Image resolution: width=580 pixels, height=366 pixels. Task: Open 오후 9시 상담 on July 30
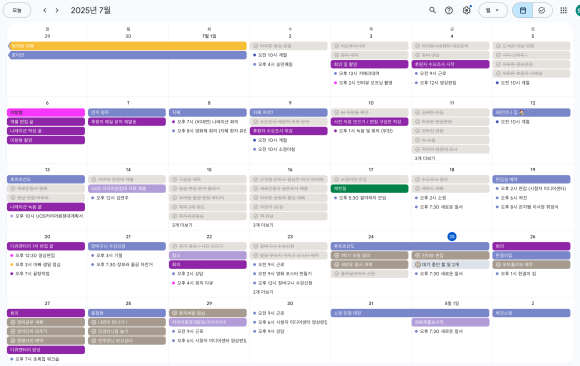click(270, 332)
